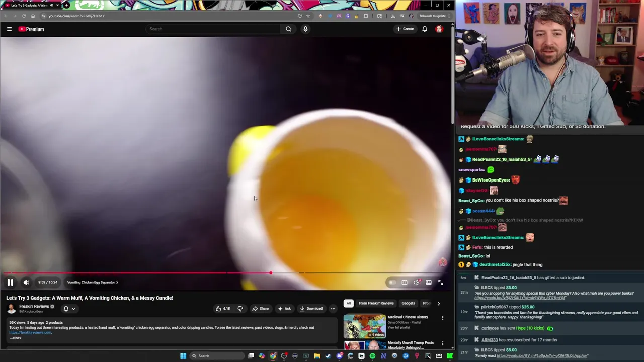Click the Create button
Screen dimensions: 644x362
pyautogui.click(x=405, y=29)
